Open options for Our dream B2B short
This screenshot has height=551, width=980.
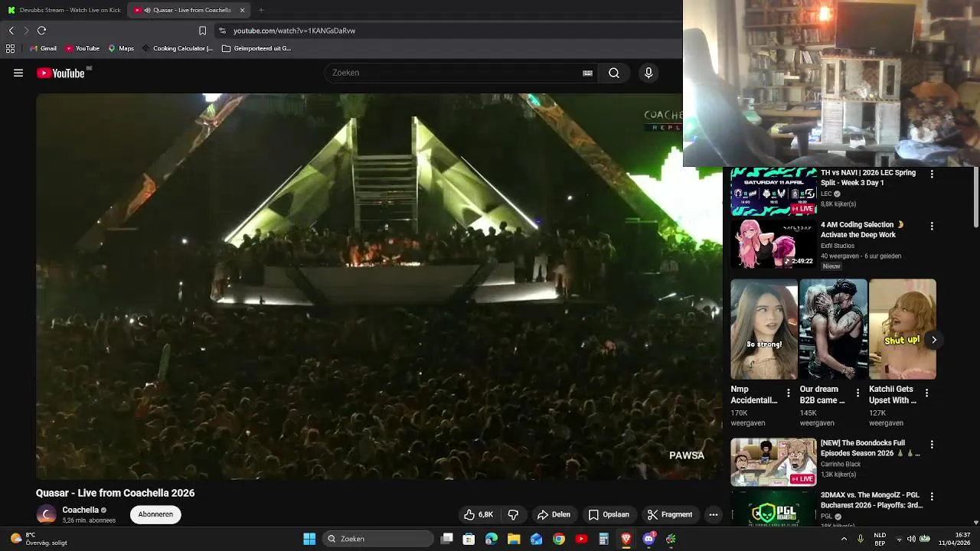point(857,393)
